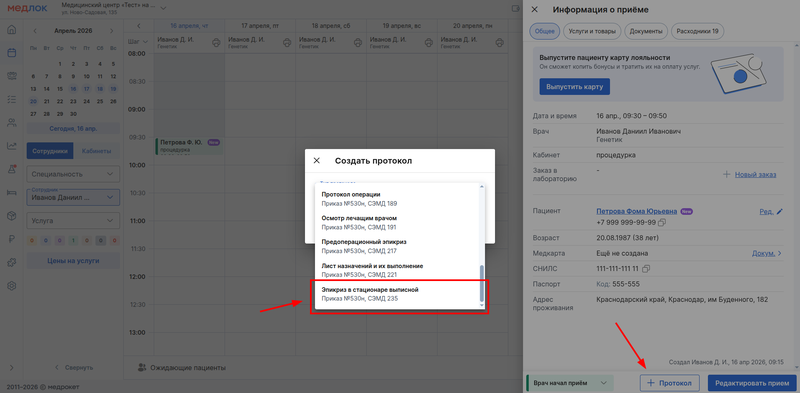Open the patients sidebar icon

pyautogui.click(x=11, y=122)
